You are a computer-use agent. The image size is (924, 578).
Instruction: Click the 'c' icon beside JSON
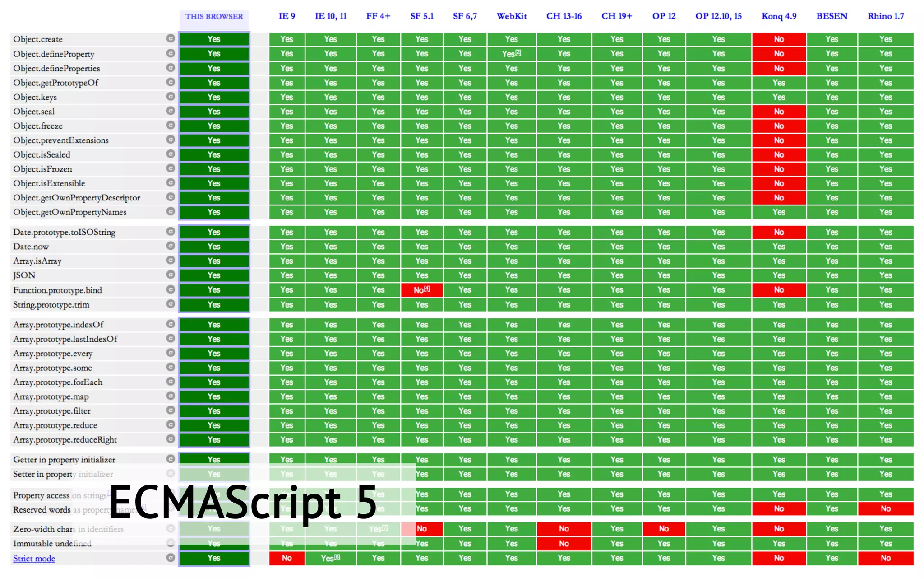(171, 275)
